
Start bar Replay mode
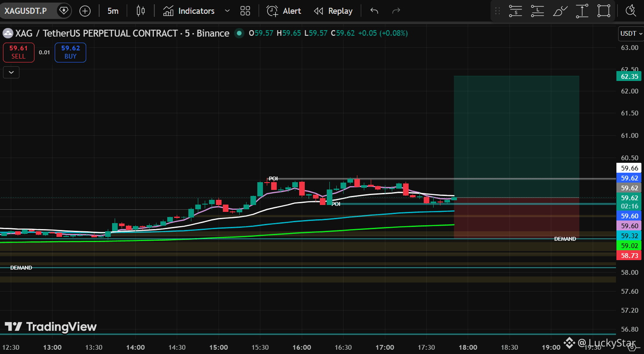tap(333, 11)
